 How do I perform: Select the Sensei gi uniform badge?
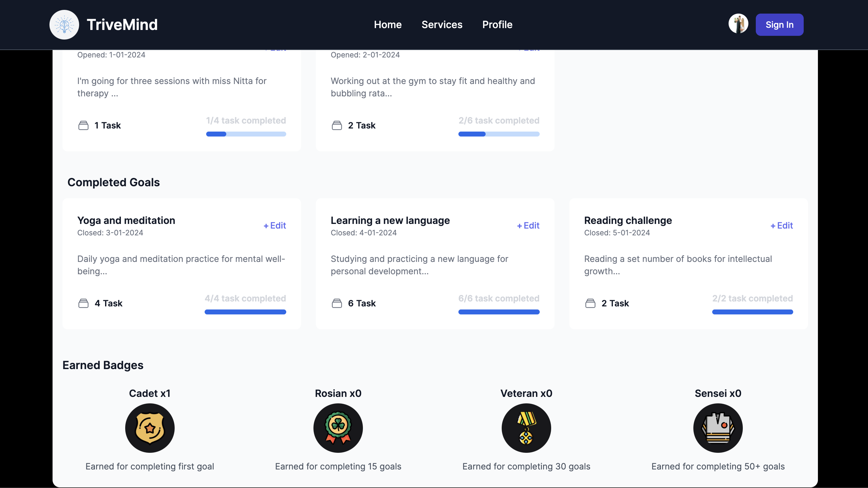pos(718,428)
